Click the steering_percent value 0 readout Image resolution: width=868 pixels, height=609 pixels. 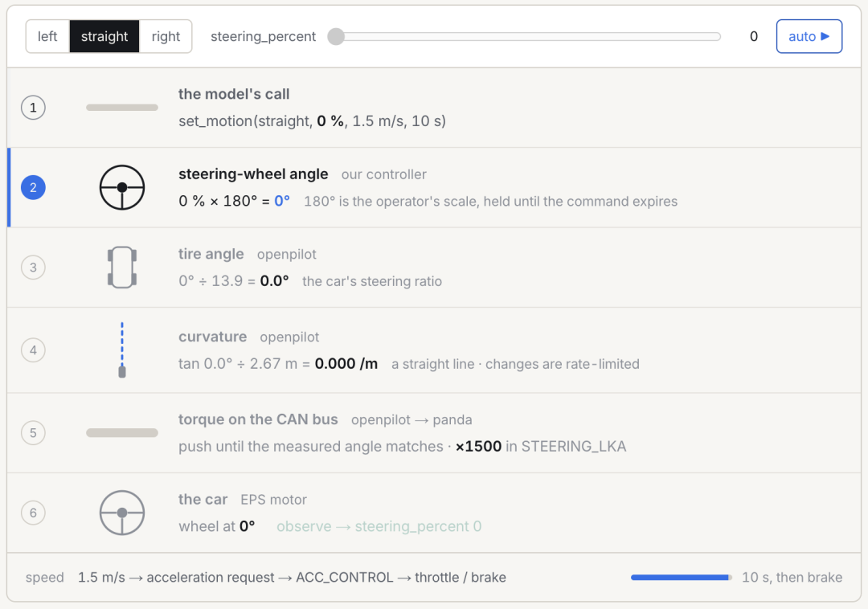753,36
